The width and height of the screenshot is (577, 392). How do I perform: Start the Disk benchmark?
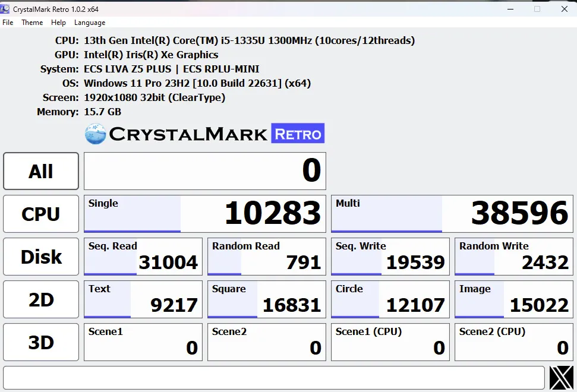click(41, 257)
